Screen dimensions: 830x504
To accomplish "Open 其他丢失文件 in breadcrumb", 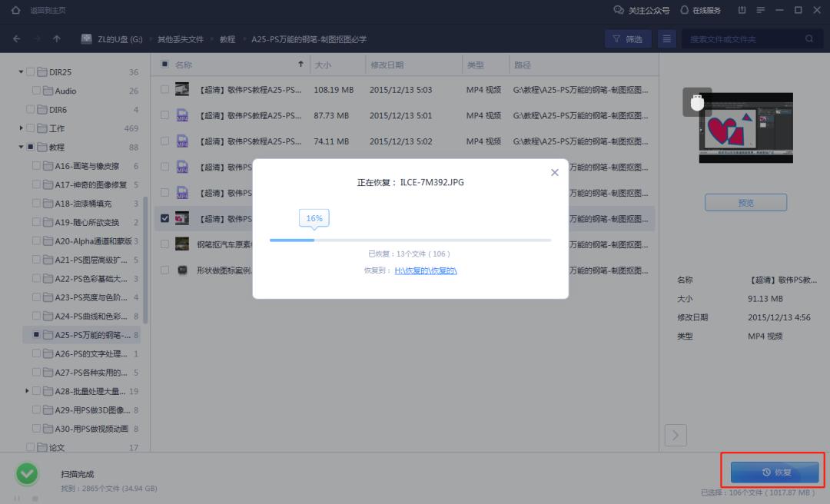I will point(181,39).
